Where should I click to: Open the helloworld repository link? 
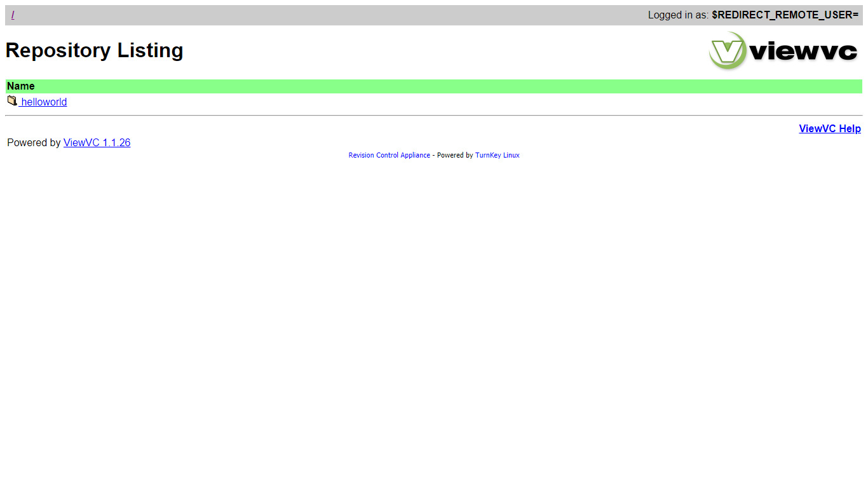click(44, 102)
